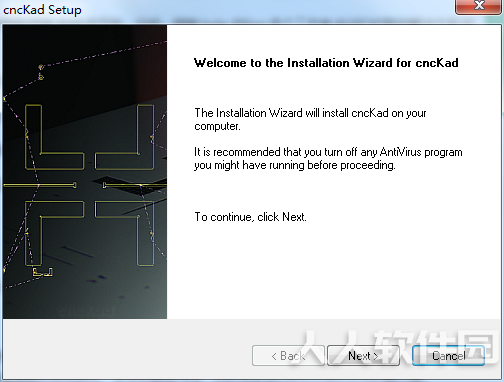The image size is (504, 382).
Task: Click the Cancel button
Action: [x=448, y=356]
